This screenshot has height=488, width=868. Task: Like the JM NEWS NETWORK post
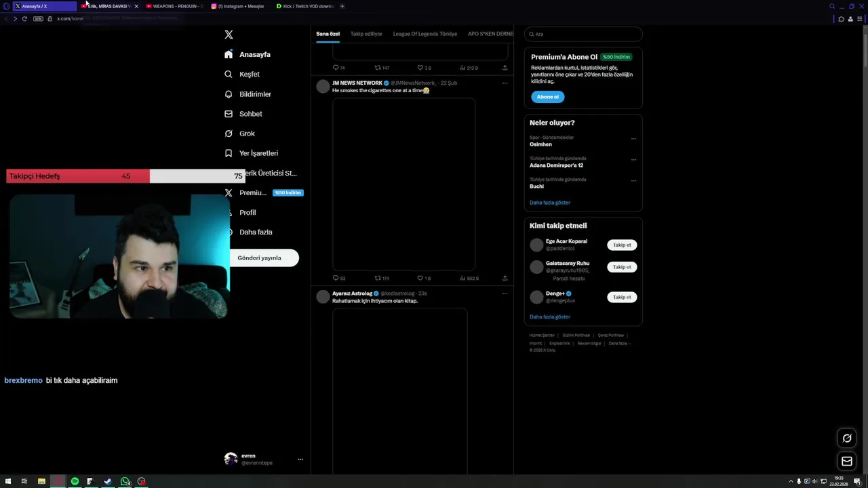[x=424, y=278]
